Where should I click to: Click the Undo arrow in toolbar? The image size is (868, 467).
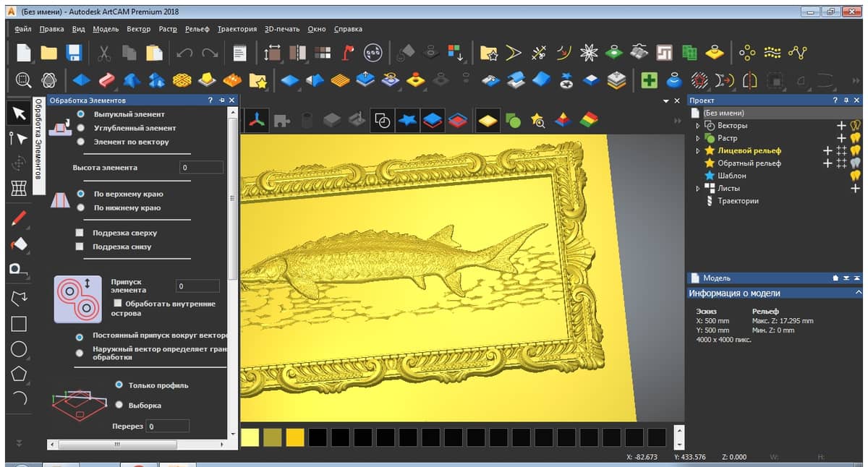(x=184, y=53)
